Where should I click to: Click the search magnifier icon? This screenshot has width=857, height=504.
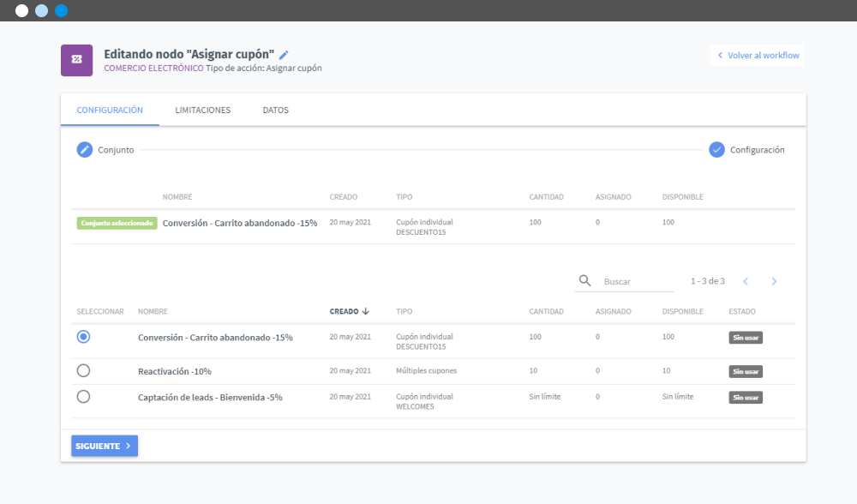click(x=585, y=281)
